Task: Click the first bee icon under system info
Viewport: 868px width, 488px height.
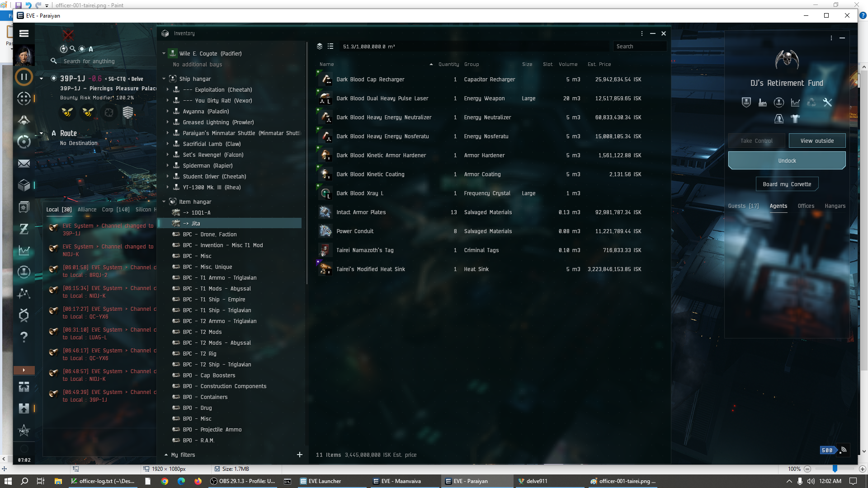Action: pos(67,112)
